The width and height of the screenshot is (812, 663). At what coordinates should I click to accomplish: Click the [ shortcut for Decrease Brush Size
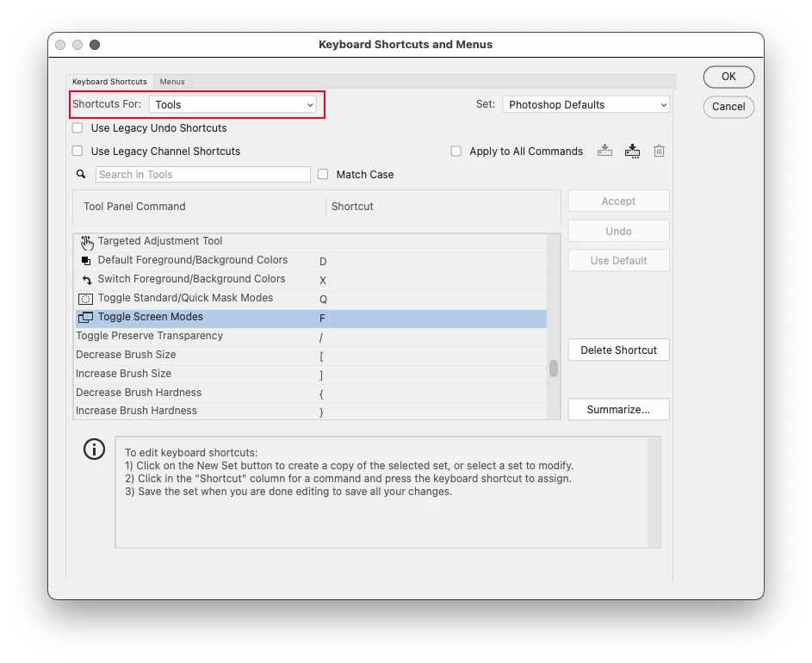pos(321,356)
